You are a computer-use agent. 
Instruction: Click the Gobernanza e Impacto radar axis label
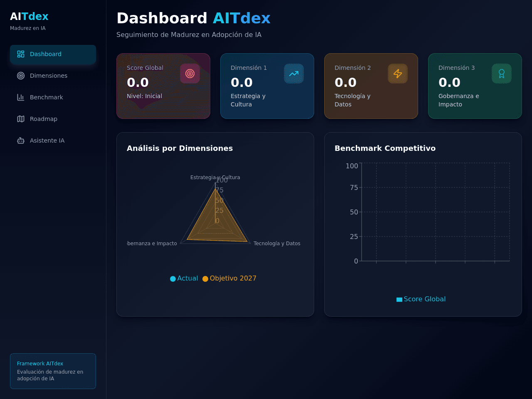(152, 244)
